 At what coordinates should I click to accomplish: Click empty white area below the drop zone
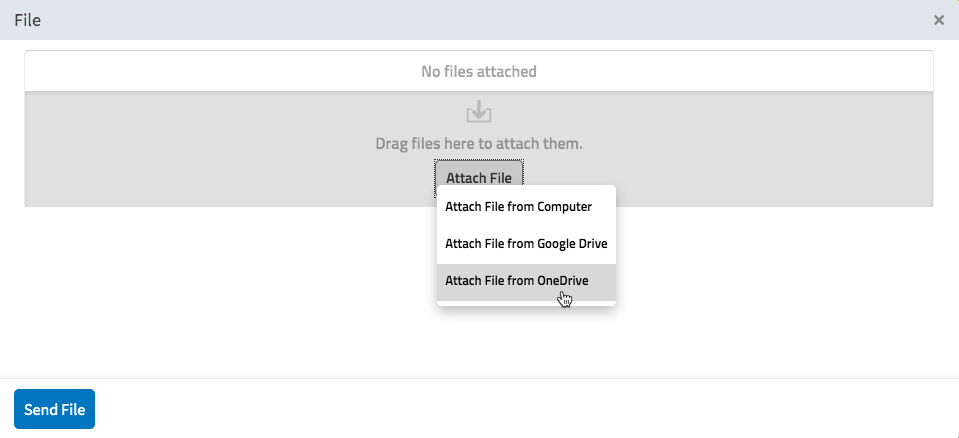(x=214, y=294)
